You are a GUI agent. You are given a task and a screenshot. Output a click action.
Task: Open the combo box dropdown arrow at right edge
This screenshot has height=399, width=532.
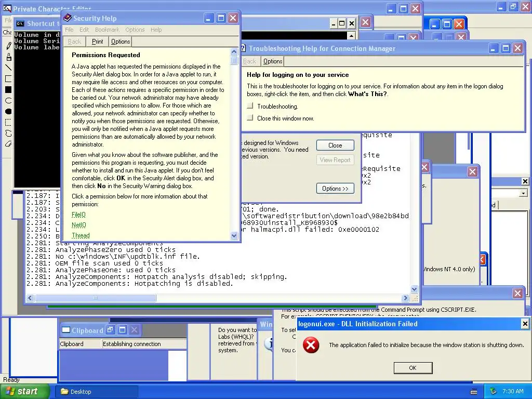tap(523, 193)
